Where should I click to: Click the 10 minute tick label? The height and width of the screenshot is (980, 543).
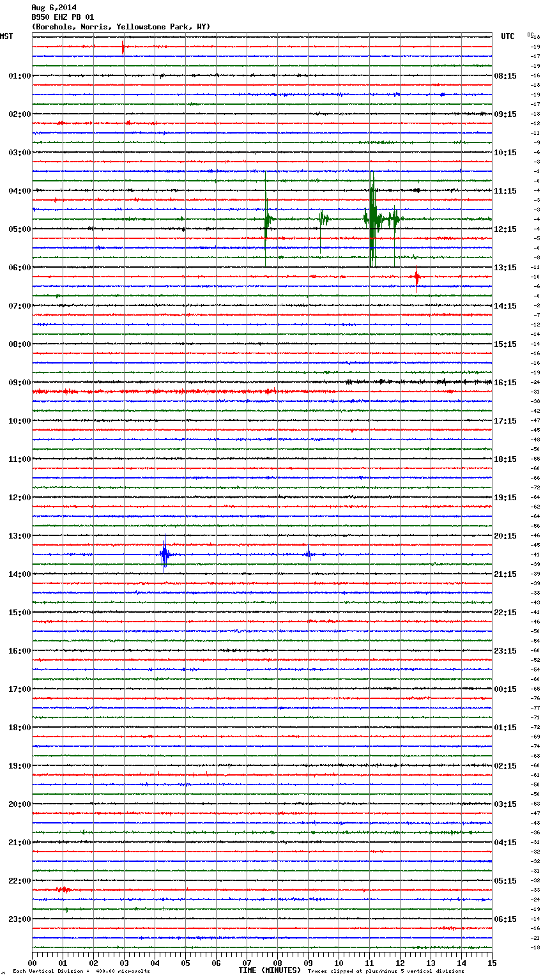339,963
